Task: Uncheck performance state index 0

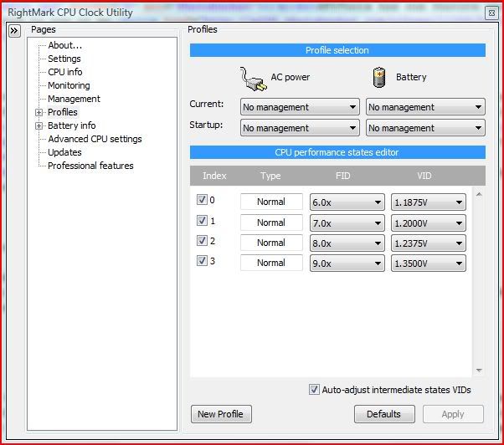Action: coord(202,200)
